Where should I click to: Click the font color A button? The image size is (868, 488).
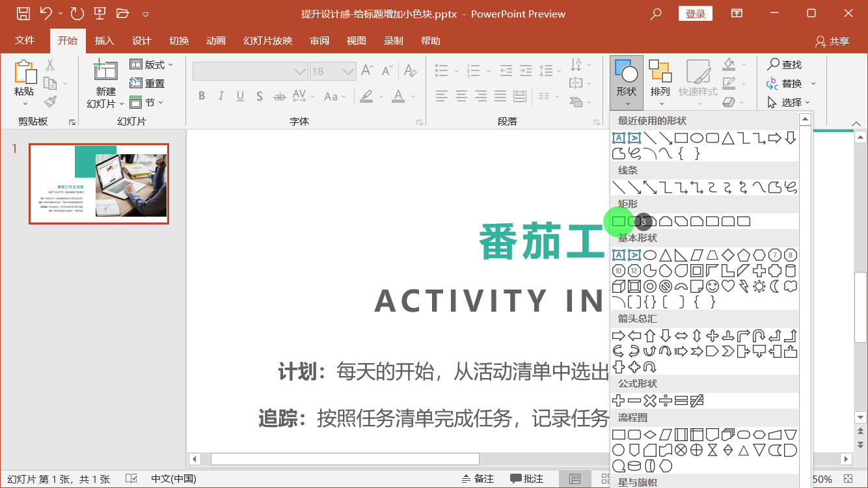click(x=398, y=96)
